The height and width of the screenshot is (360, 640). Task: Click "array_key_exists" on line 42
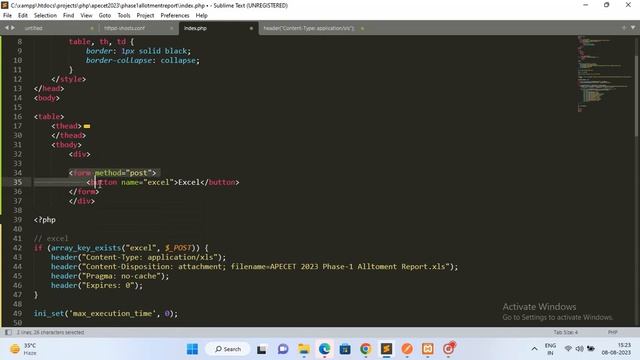point(86,248)
